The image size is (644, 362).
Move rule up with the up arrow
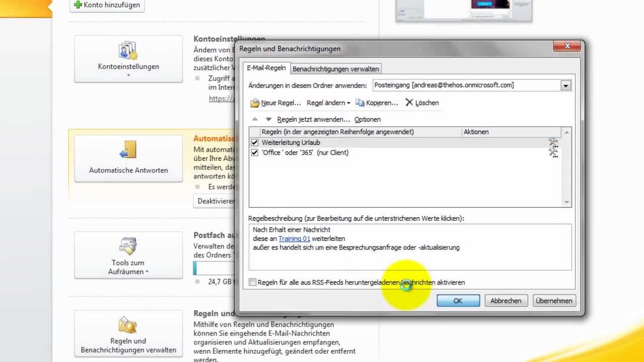255,119
